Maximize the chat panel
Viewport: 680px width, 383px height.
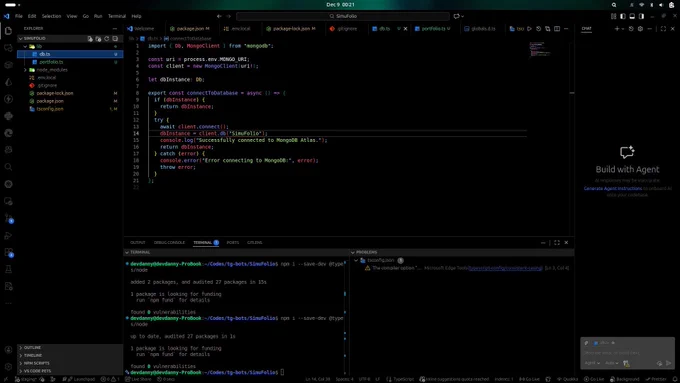pyautogui.click(x=663, y=29)
